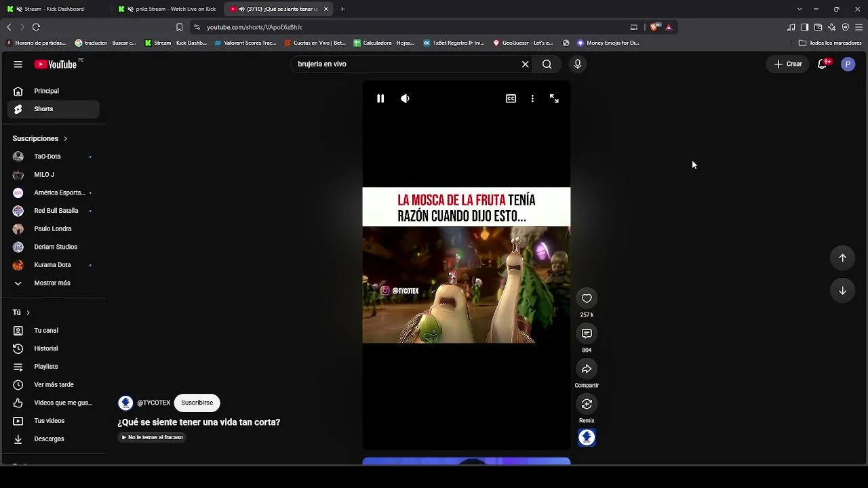Close the active YouTube tab

click(x=326, y=9)
